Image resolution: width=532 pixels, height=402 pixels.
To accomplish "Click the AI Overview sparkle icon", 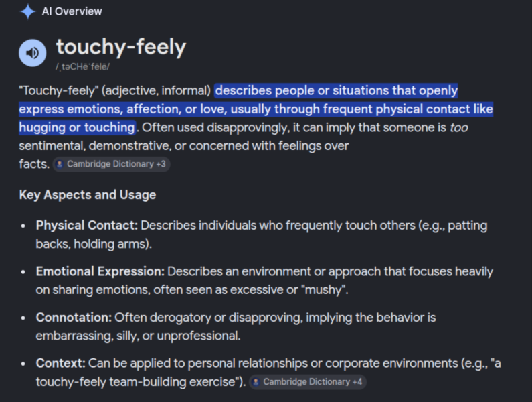I will (28, 11).
